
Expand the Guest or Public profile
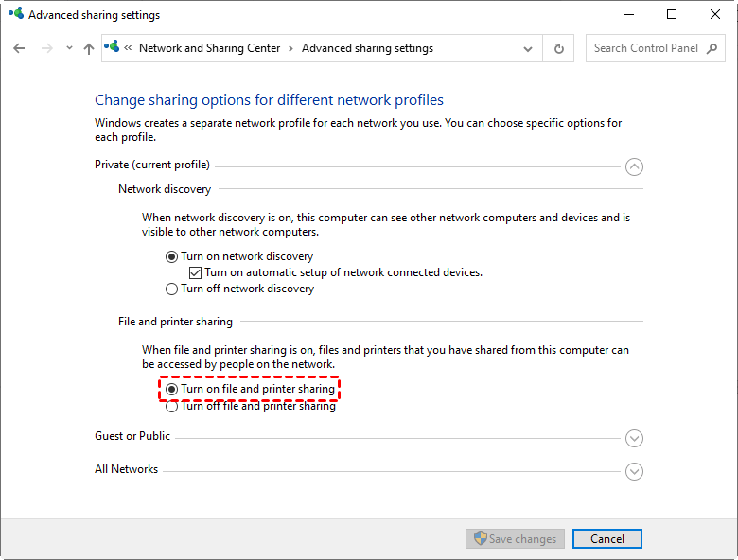click(634, 438)
